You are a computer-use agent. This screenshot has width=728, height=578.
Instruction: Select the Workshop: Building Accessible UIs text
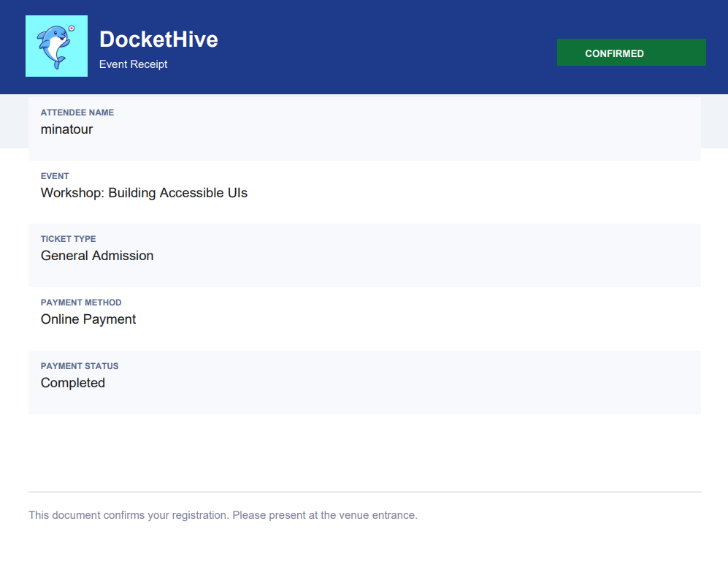pyautogui.click(x=144, y=193)
